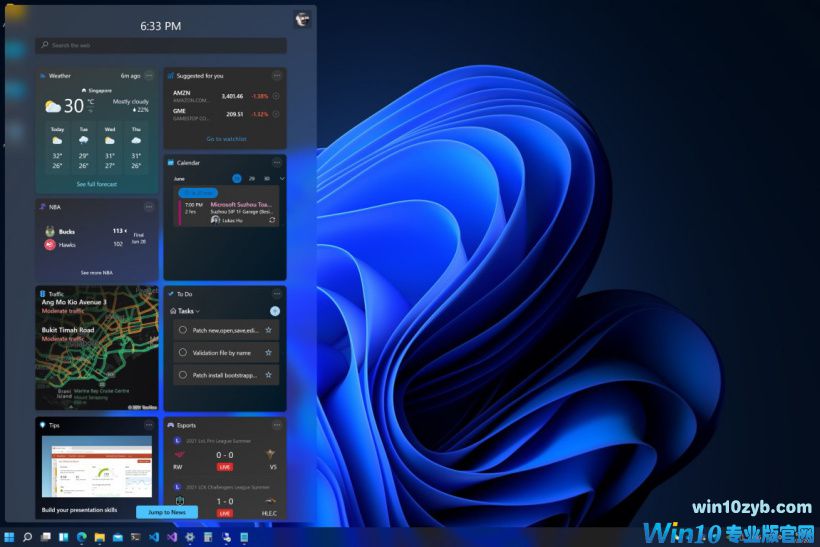Select day 30 in Calendar widget
The image size is (820, 547).
[x=267, y=178]
